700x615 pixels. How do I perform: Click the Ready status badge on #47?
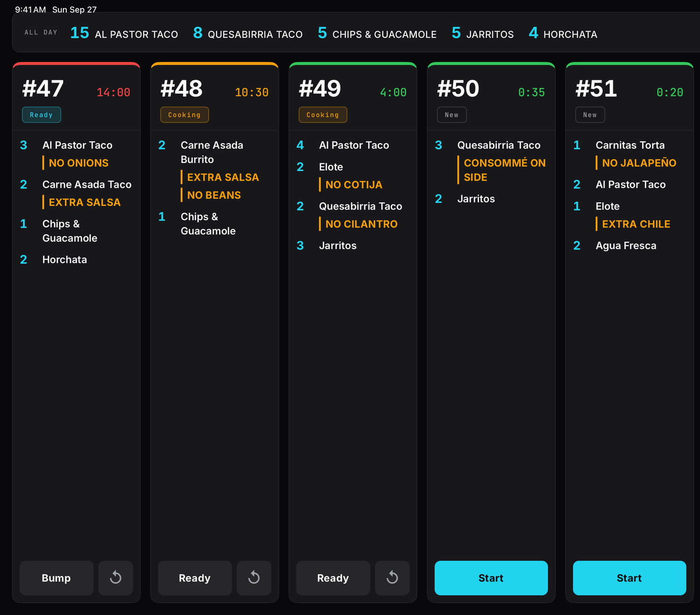pos(42,115)
